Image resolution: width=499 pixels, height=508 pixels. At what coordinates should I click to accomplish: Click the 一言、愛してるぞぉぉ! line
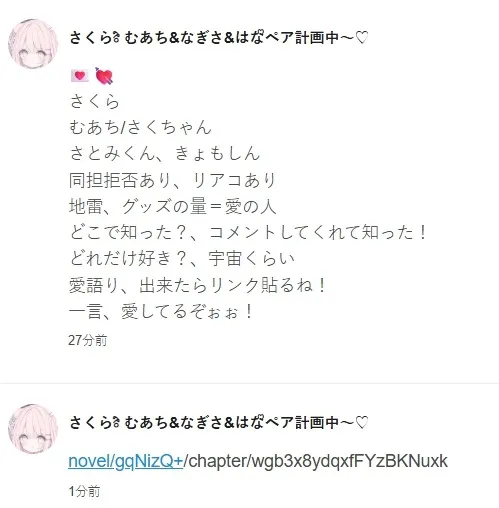[x=161, y=312]
